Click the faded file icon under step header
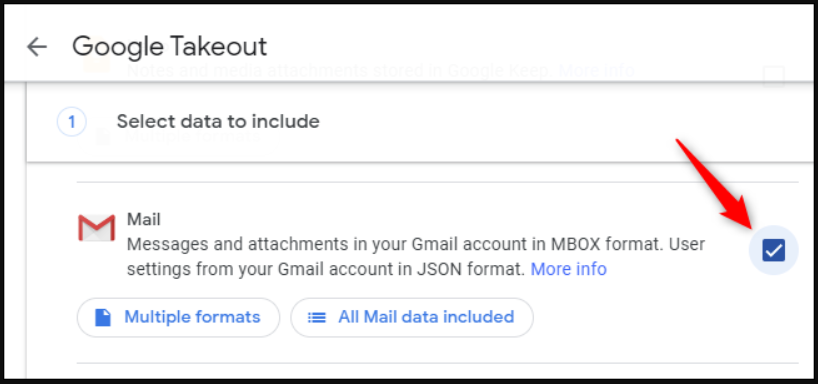Viewport: 818px width, 384px height. click(103, 137)
